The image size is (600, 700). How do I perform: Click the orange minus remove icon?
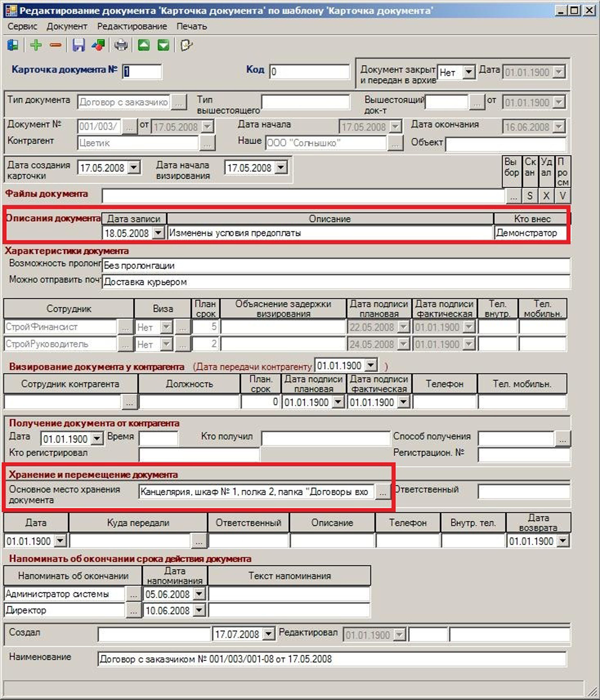[x=55, y=45]
